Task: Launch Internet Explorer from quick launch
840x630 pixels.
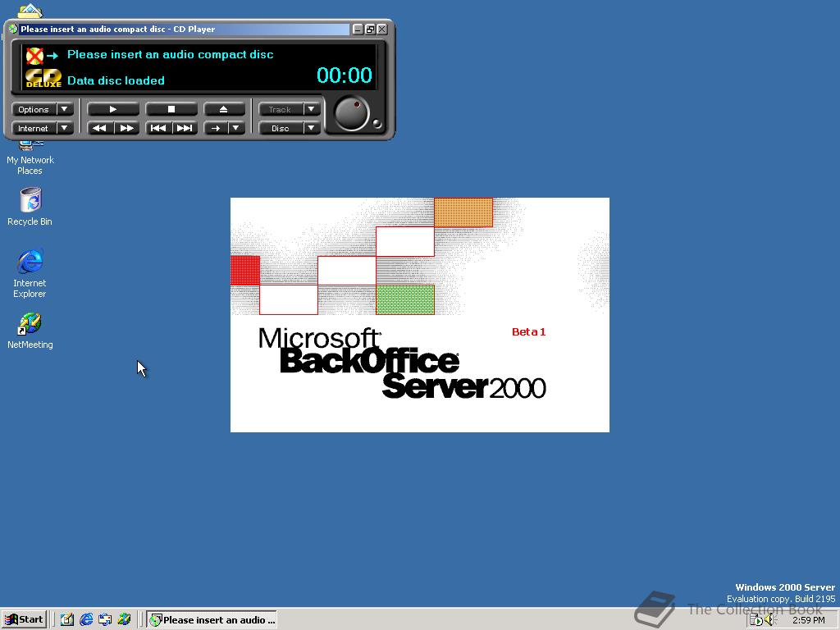Action: tap(86, 620)
